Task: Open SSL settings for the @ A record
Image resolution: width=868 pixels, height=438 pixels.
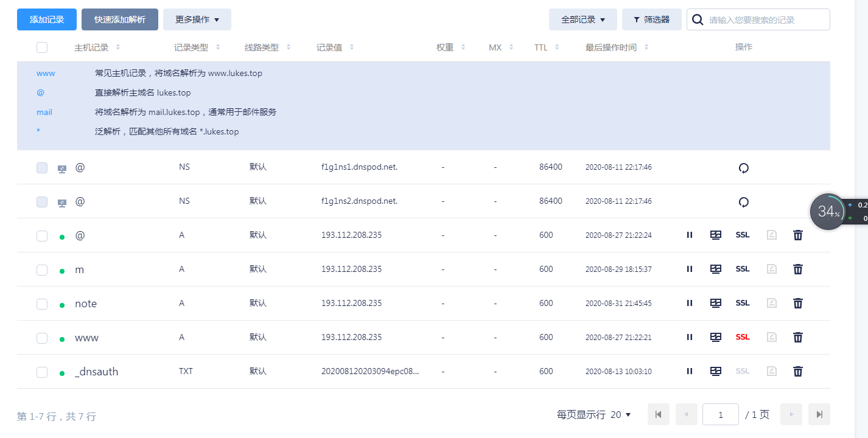Action: (x=742, y=234)
